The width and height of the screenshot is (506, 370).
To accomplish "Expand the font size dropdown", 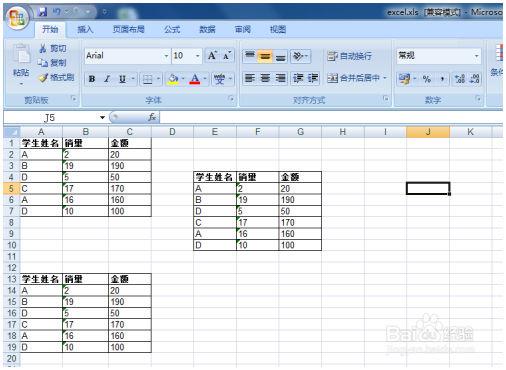I will point(198,56).
